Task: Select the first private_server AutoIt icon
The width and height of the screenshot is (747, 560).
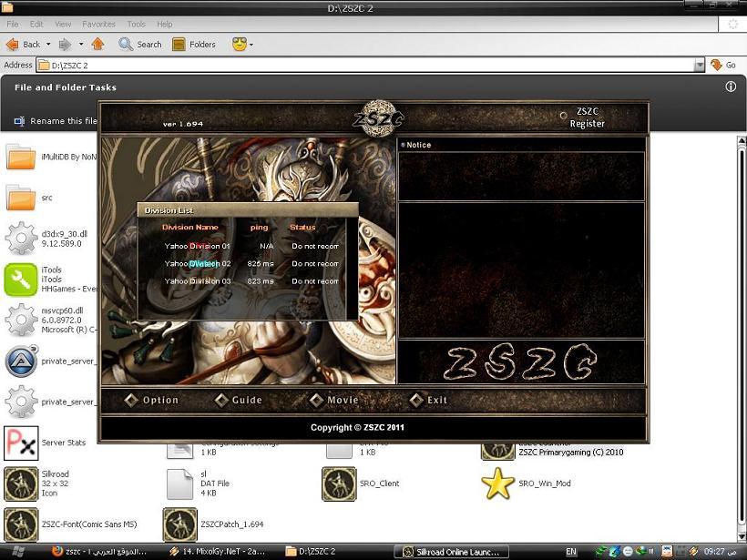Action: click(x=21, y=361)
